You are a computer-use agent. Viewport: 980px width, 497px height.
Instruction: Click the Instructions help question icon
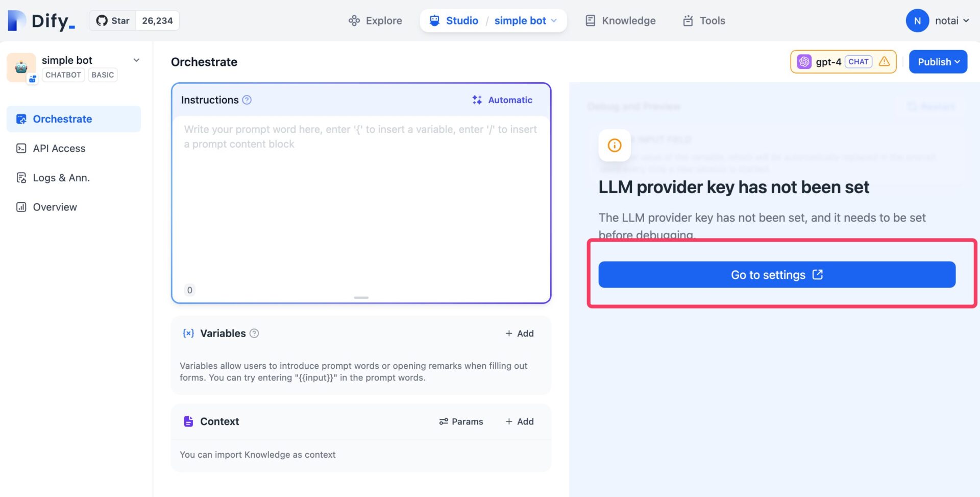pyautogui.click(x=247, y=100)
